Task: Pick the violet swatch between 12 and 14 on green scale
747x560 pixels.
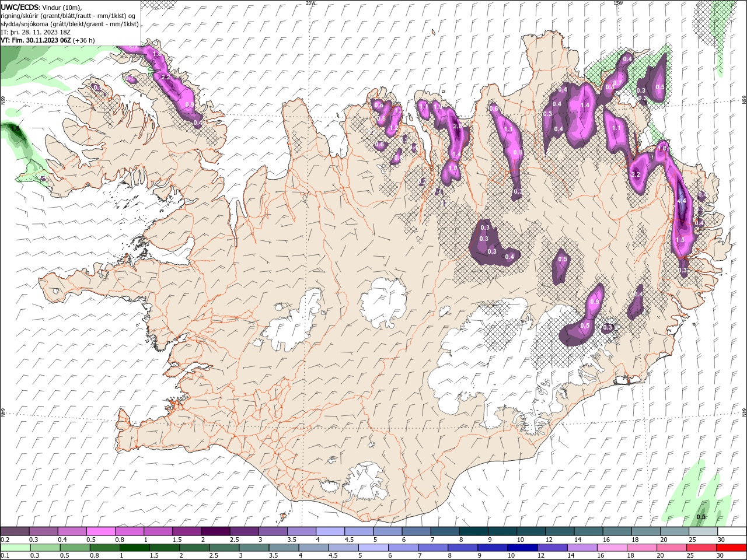Action: [x=551, y=548]
